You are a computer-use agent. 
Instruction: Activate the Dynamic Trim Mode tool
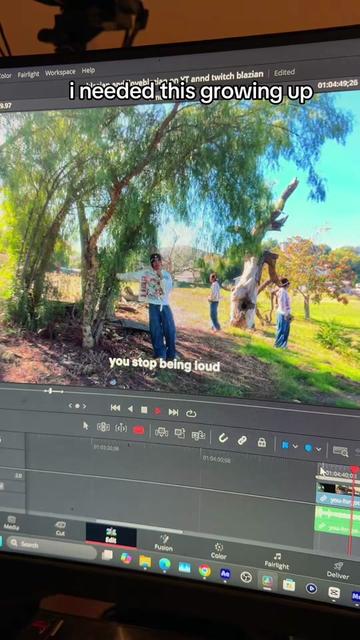pos(121,428)
